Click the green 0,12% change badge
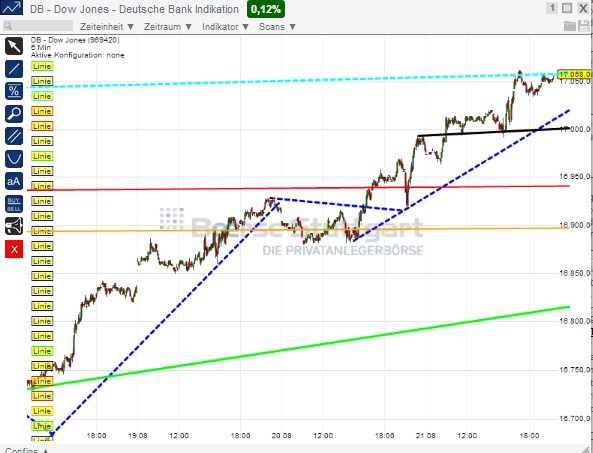This screenshot has width=593, height=453. (x=266, y=9)
